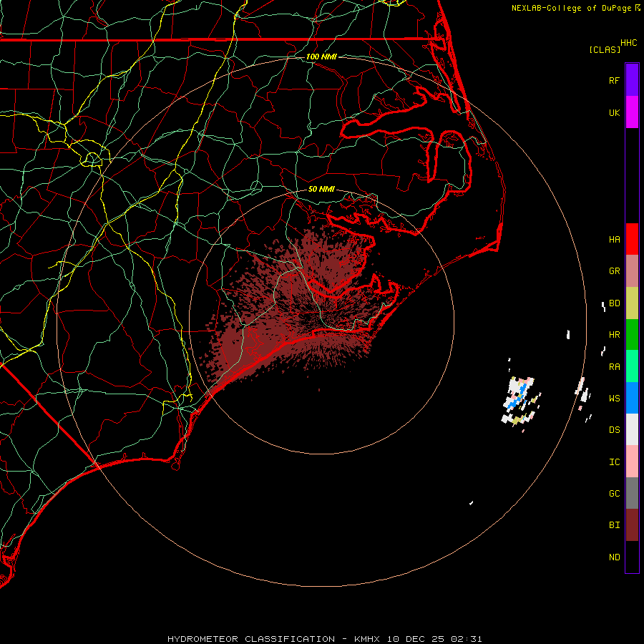Click the RF purple legend swatch
This screenshot has width=644, height=644.
point(632,80)
